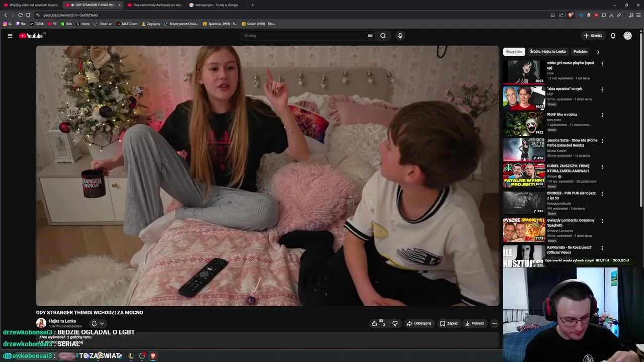Go back with the browser back arrow
644x362 pixels.
[x=6, y=15]
